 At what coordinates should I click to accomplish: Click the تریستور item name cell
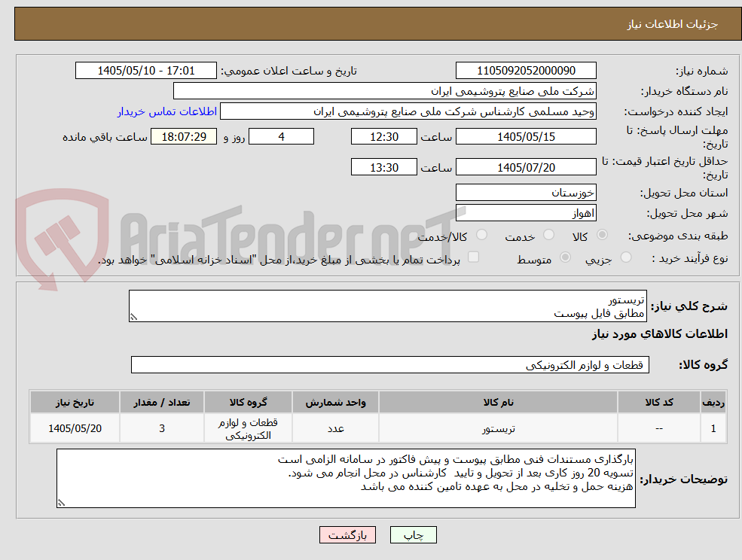tap(498, 428)
